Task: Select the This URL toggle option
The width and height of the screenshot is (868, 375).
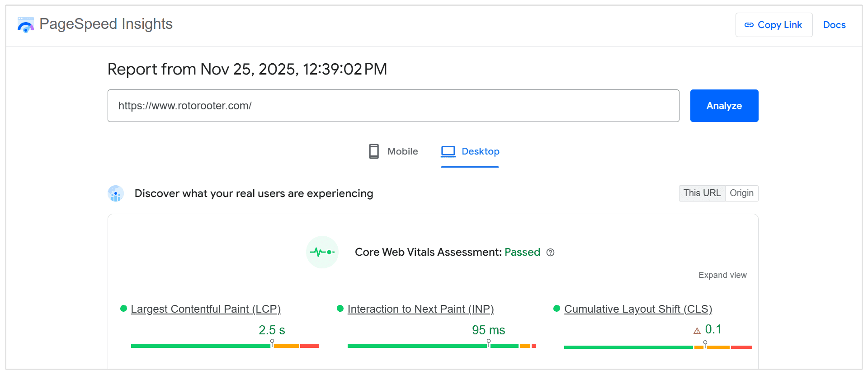Action: (702, 193)
